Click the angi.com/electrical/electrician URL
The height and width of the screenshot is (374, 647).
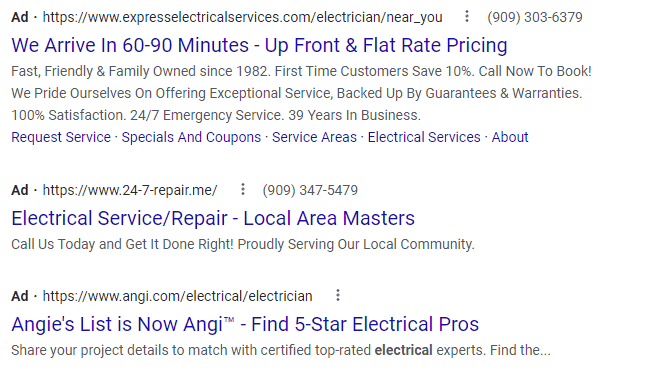177,296
